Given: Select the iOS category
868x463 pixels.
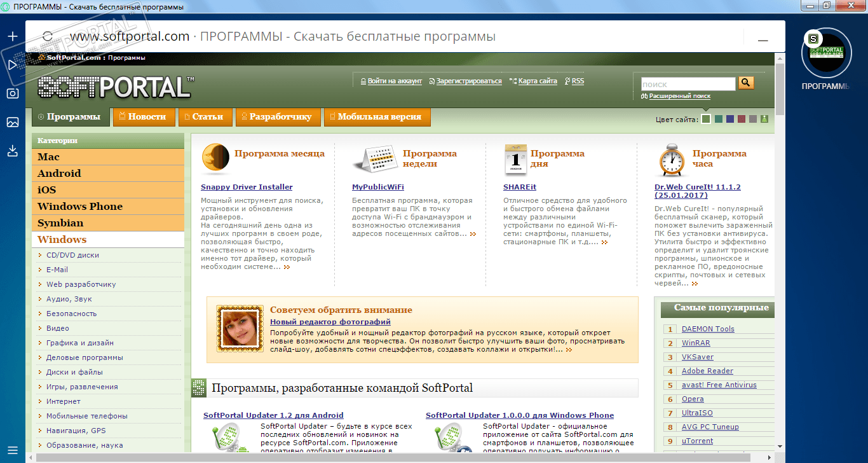Looking at the screenshot, I should [108, 190].
